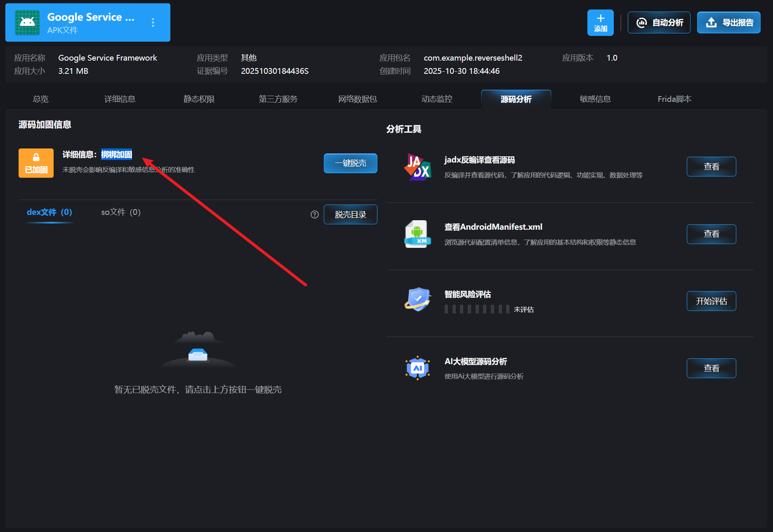This screenshot has width=773, height=532.
Task: Click the help question mark icon
Action: [315, 214]
